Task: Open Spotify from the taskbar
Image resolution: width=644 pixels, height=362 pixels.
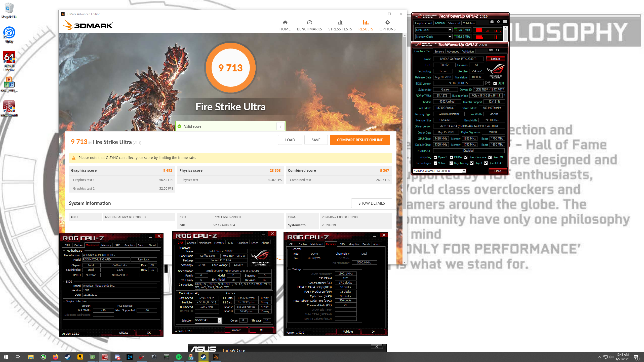Action: 179,357
